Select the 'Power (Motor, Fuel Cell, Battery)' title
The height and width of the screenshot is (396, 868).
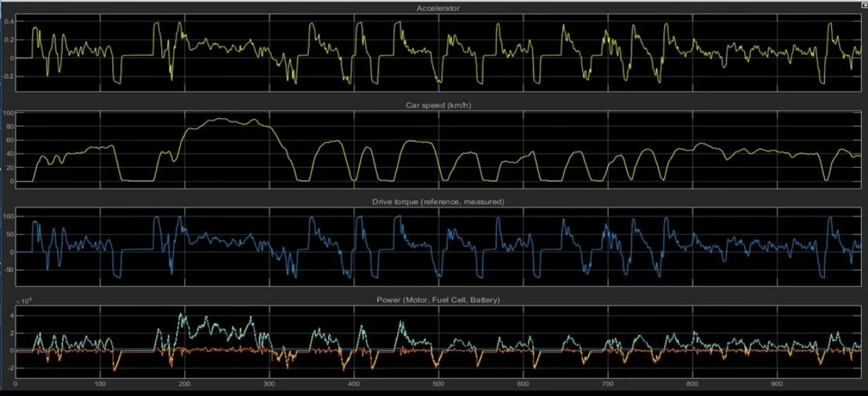pyautogui.click(x=438, y=300)
